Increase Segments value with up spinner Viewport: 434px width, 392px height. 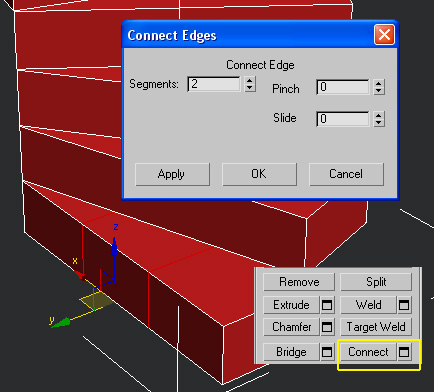coord(250,80)
